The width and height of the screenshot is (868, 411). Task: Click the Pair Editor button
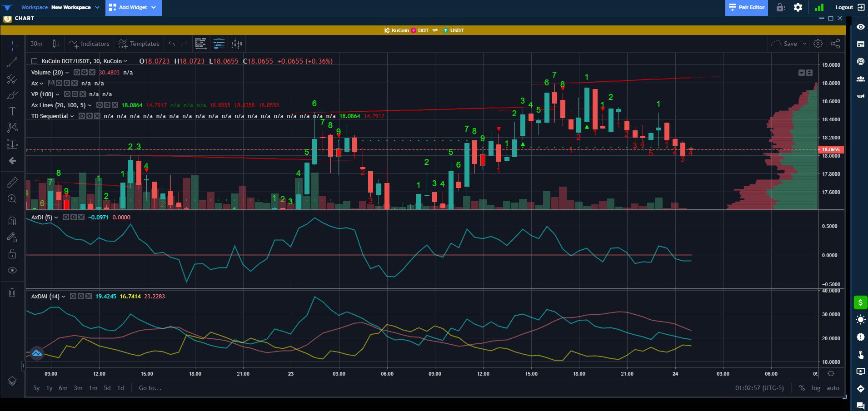click(747, 7)
